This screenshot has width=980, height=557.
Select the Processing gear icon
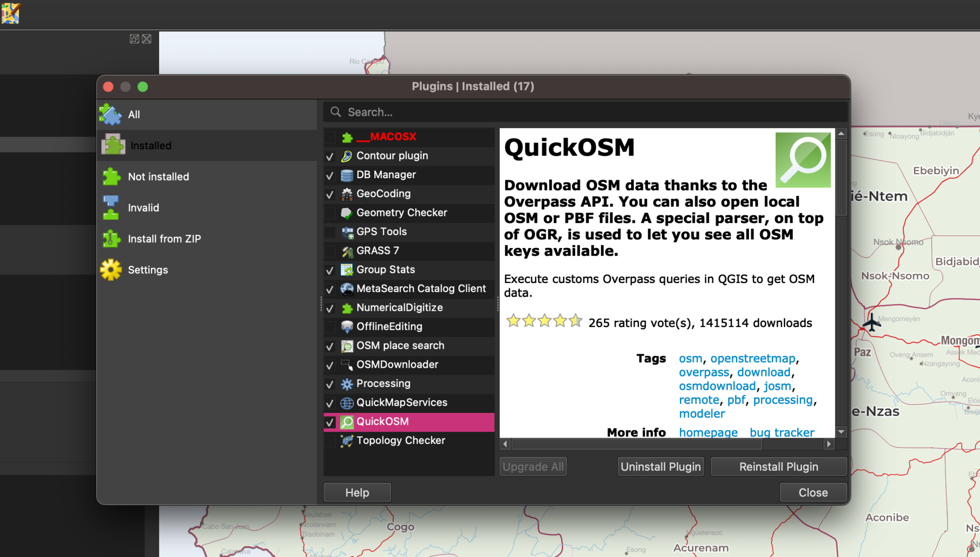coord(346,384)
